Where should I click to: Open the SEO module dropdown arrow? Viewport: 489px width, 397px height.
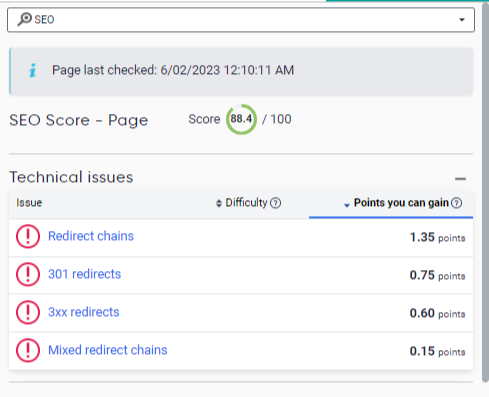tap(462, 20)
